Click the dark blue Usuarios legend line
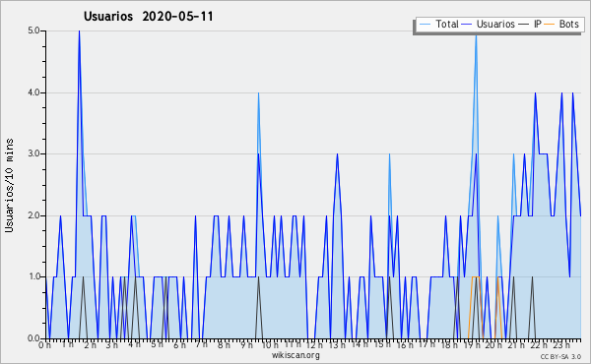The width and height of the screenshot is (591, 364). [x=467, y=24]
